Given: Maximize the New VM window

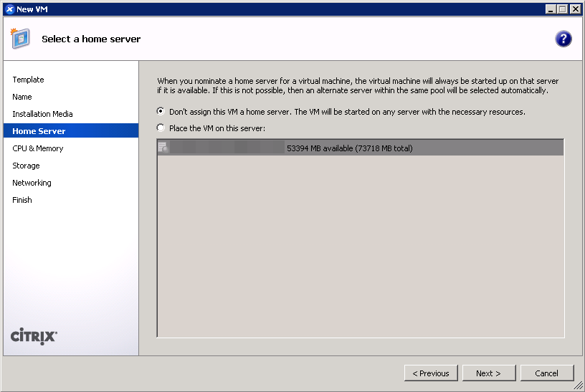Looking at the screenshot, I should 563,9.
